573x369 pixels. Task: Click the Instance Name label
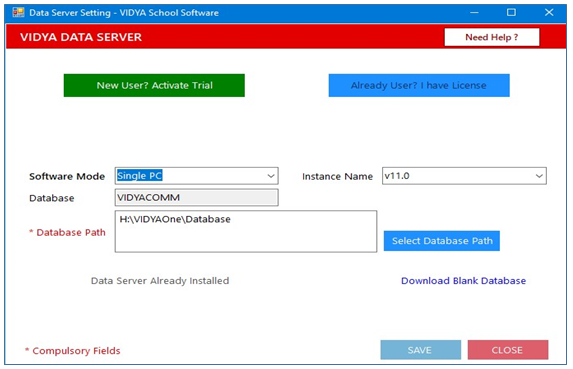tap(337, 176)
